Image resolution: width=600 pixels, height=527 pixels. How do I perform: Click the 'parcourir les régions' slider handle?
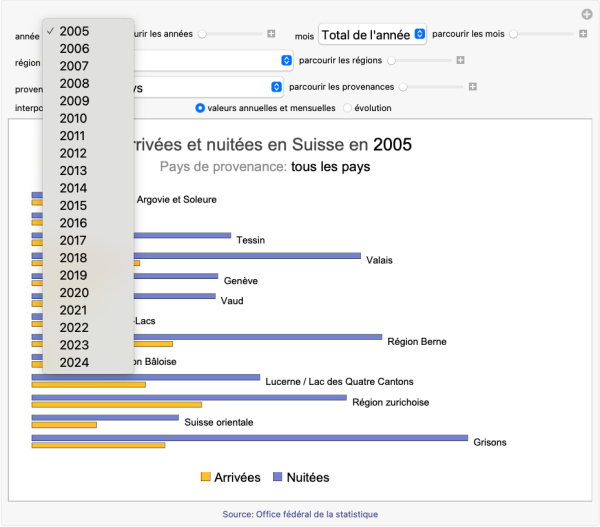point(391,60)
